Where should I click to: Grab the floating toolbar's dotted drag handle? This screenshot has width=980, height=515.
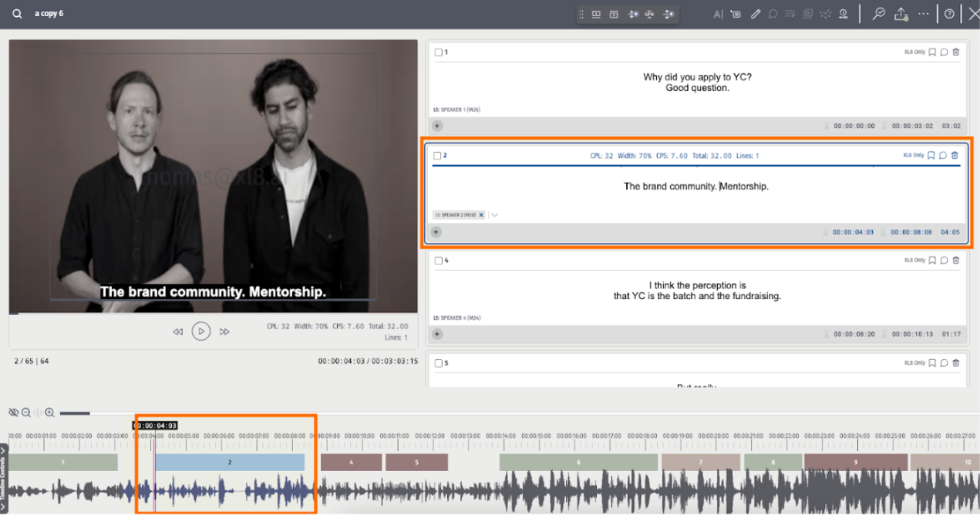pos(582,14)
